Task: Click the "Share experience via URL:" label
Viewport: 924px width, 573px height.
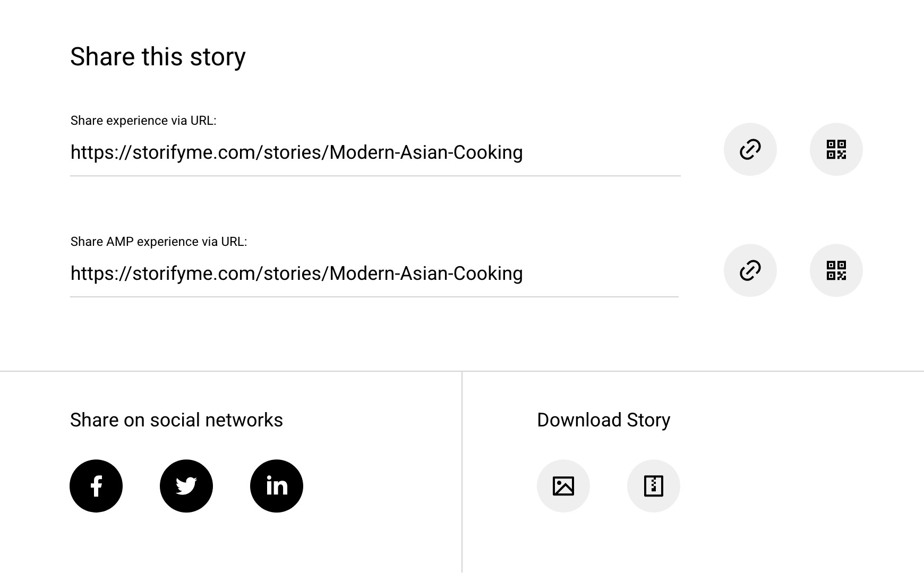Action: click(143, 121)
